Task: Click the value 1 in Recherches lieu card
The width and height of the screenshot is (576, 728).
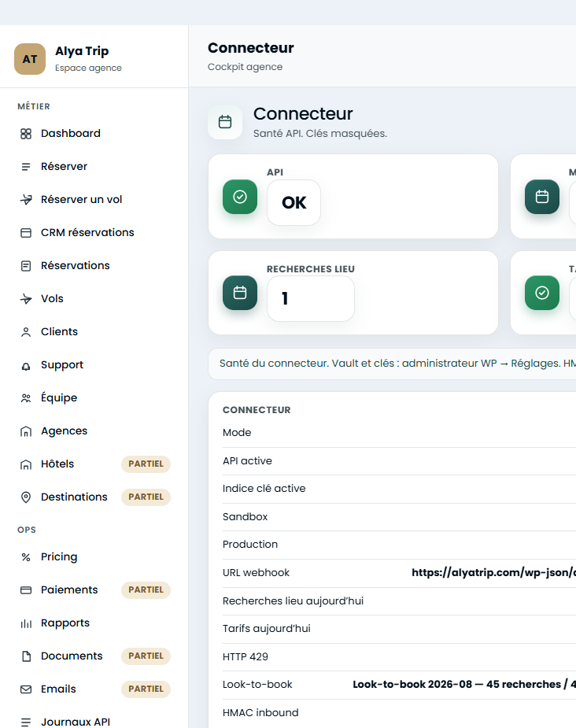Action: [311, 298]
